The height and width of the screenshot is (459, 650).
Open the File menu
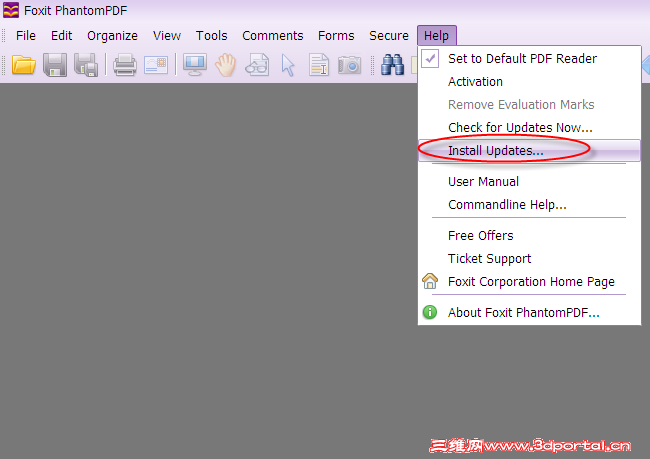(x=26, y=36)
